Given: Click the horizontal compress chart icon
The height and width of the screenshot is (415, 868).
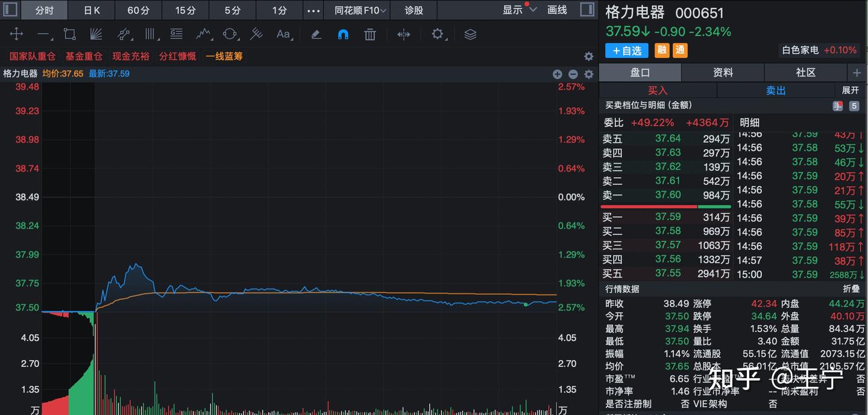Looking at the screenshot, I should 404,34.
